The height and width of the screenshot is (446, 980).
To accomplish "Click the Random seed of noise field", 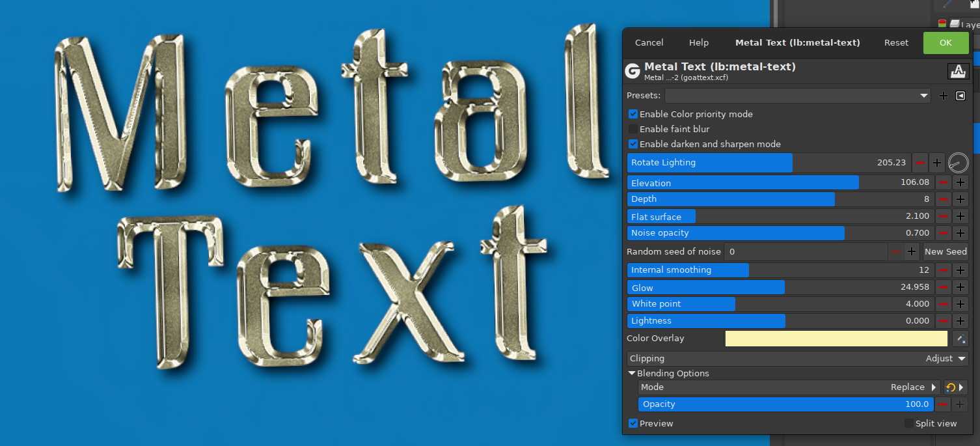I will (x=806, y=251).
